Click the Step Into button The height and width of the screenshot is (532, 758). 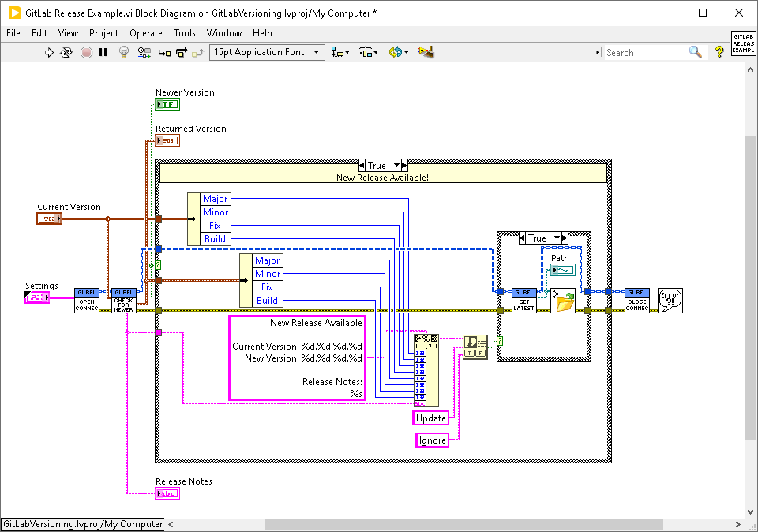pos(165,53)
